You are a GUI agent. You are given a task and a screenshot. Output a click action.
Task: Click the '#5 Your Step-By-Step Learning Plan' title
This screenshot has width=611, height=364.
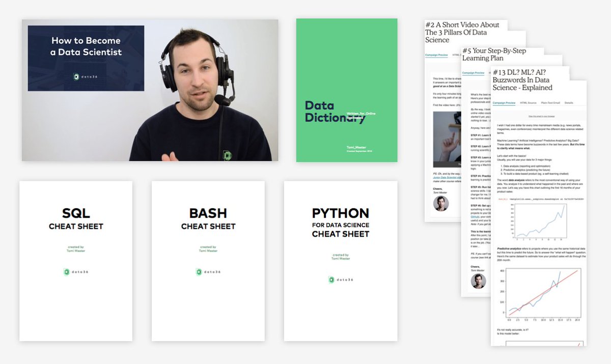(x=494, y=54)
